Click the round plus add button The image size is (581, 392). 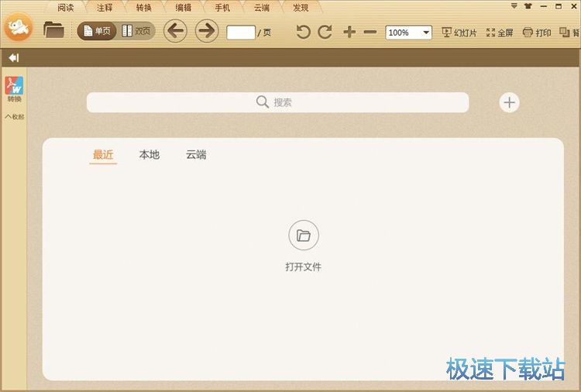pyautogui.click(x=509, y=102)
